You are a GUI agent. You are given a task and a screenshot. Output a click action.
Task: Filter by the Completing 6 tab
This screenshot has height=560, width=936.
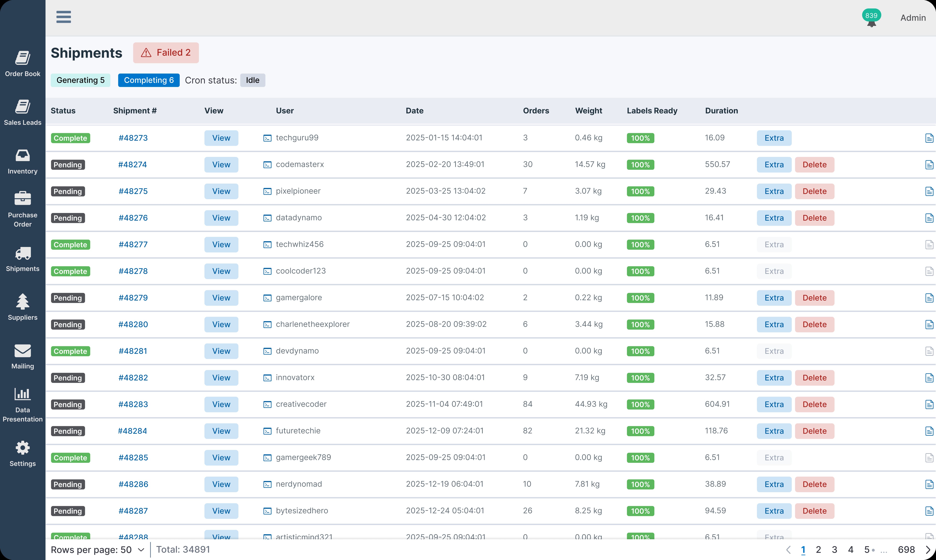(149, 80)
